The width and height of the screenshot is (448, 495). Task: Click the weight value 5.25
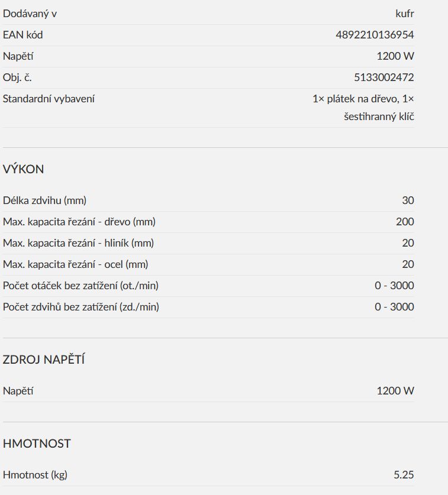click(x=404, y=475)
